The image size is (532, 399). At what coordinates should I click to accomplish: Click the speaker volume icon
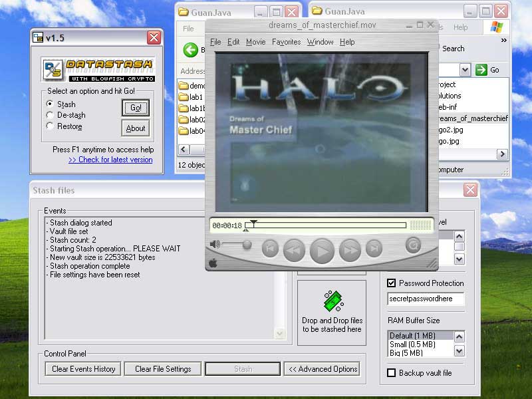(x=215, y=245)
